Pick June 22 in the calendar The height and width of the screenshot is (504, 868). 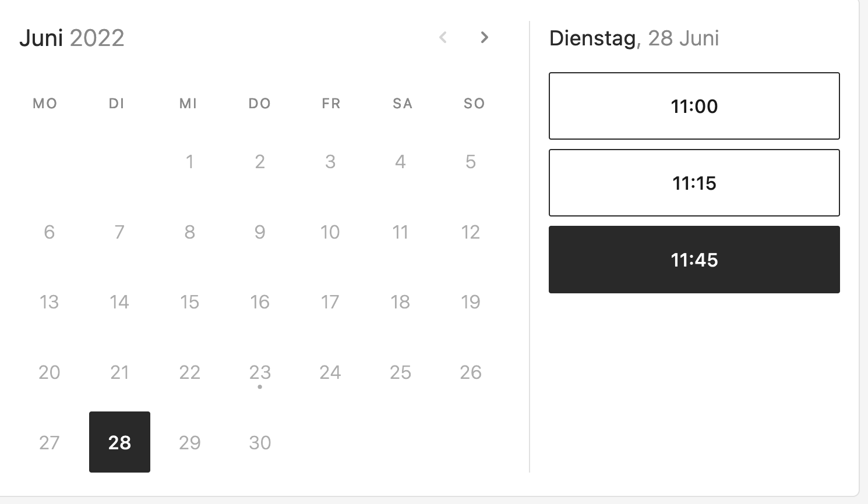pos(189,372)
